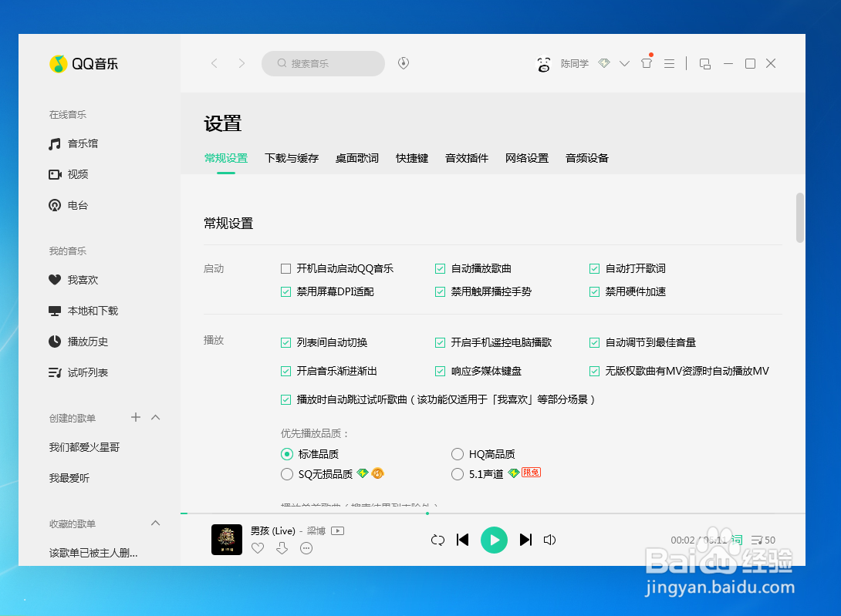
Task: Switch to the 下载与缓存 tab
Action: [292, 158]
